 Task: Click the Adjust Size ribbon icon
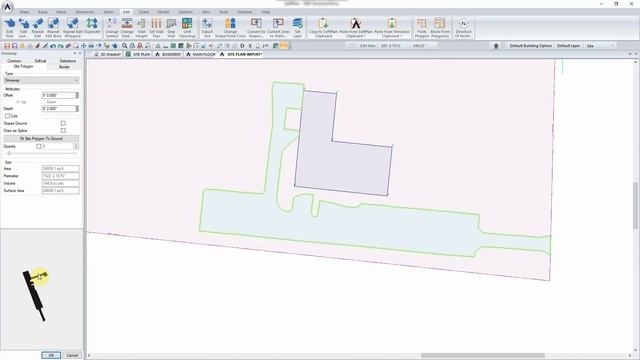[207, 27]
